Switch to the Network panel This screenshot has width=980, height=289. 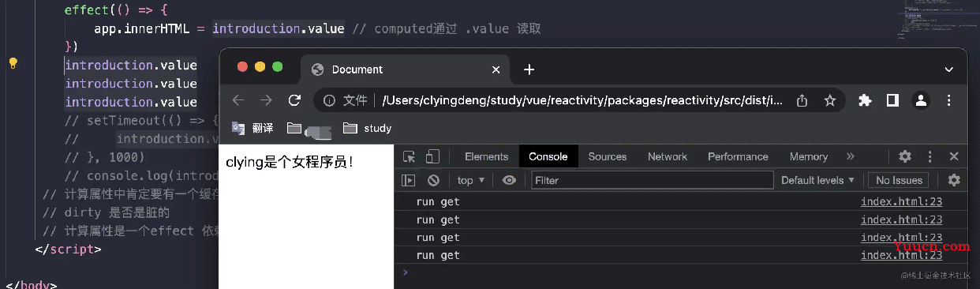point(668,156)
